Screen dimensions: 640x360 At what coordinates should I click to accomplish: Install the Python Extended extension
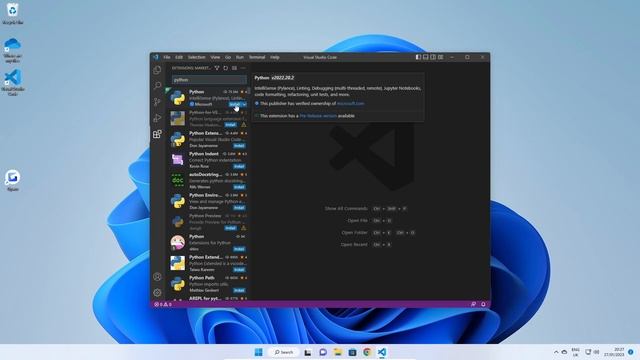coord(239,270)
